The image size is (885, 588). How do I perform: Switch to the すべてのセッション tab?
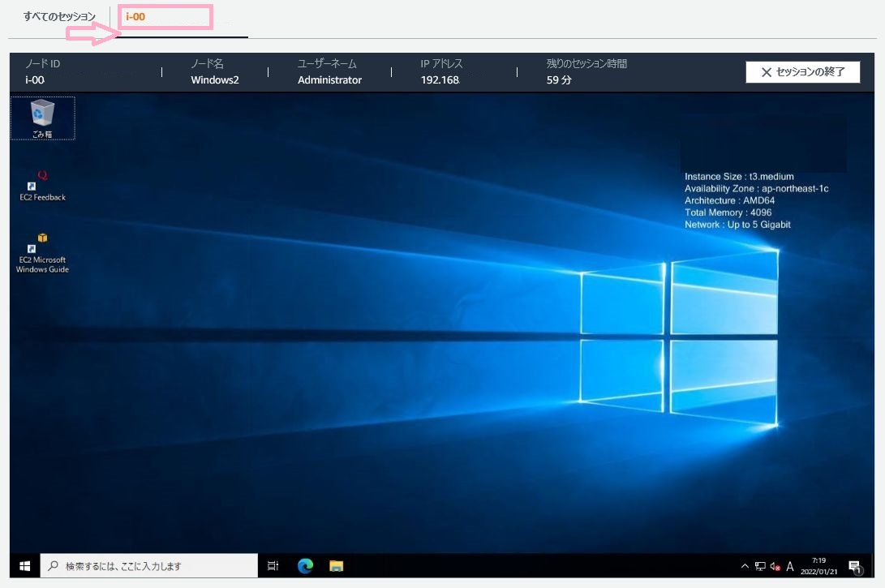[59, 17]
